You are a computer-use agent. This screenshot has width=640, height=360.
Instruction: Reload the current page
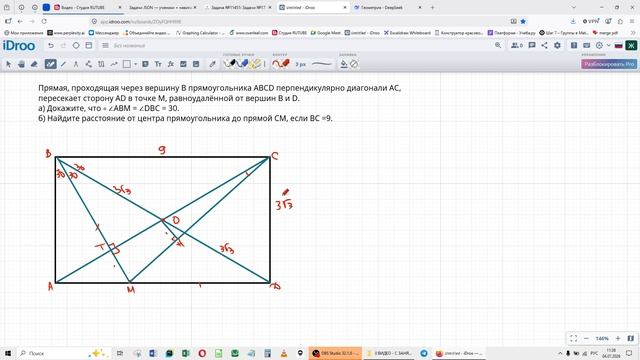(44, 21)
